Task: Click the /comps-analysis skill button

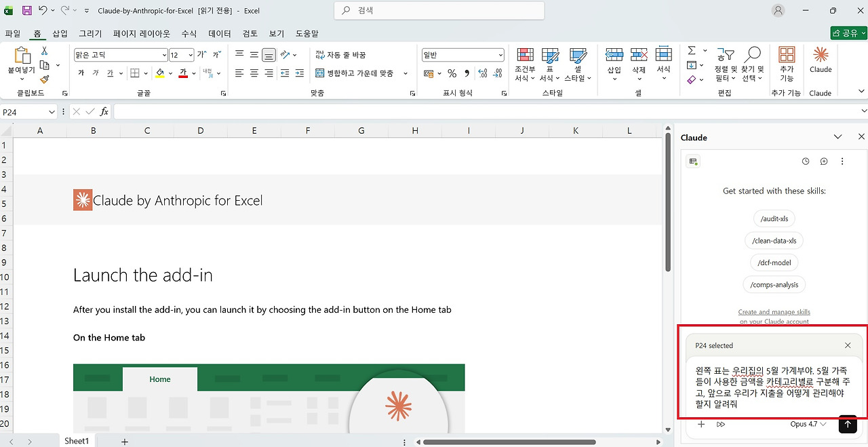Action: [x=774, y=285]
